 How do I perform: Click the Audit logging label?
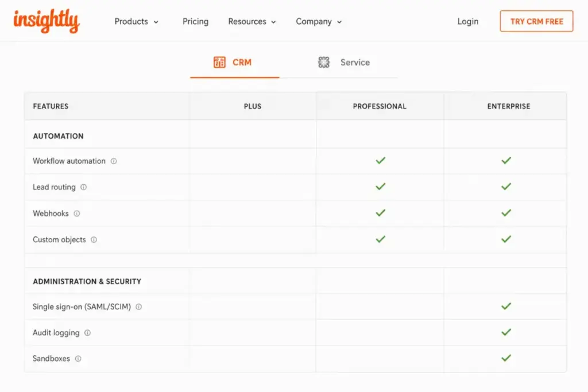pos(56,333)
